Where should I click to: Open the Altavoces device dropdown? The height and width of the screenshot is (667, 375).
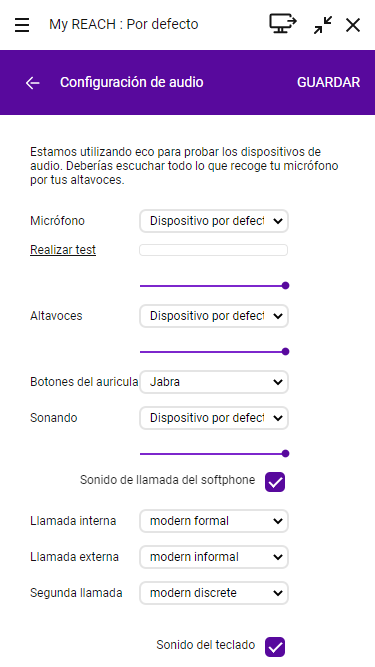tap(214, 316)
